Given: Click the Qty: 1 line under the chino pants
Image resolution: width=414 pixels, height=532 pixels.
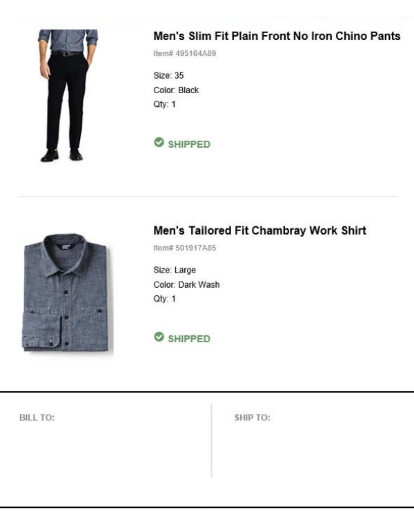Looking at the screenshot, I should [x=165, y=105].
